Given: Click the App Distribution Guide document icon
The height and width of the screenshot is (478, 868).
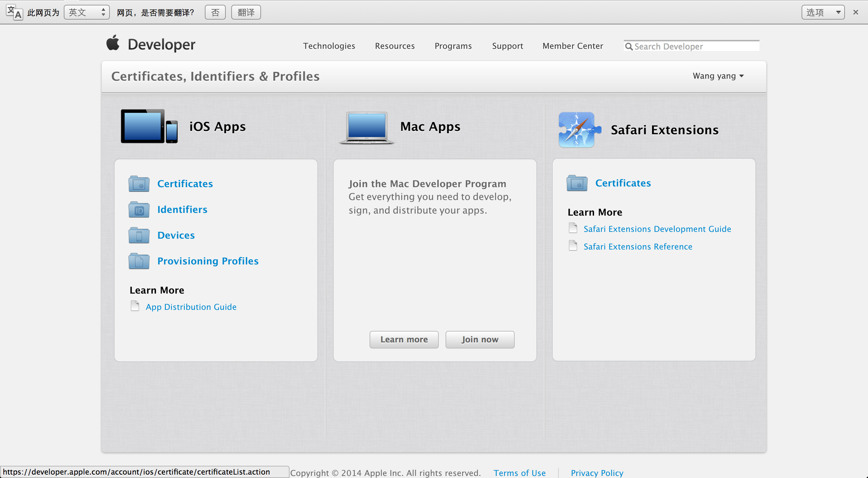Looking at the screenshot, I should tap(135, 306).
